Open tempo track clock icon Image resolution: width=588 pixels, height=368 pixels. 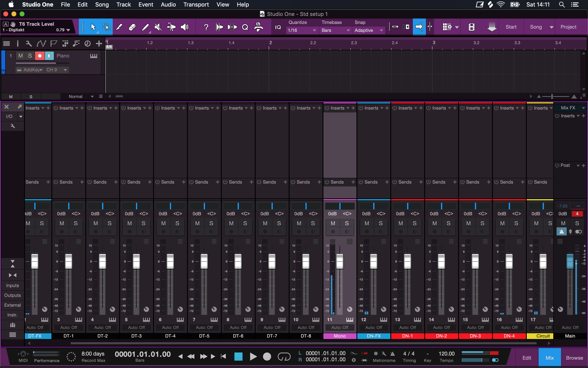coord(87,43)
